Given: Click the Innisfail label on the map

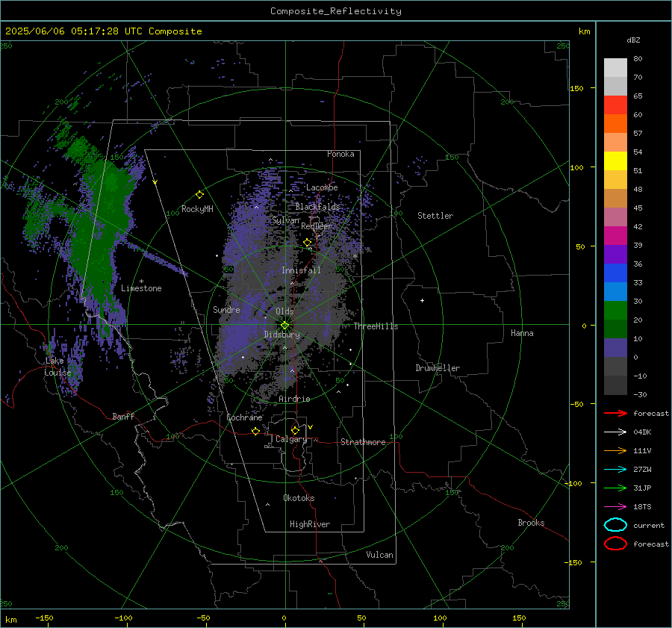Looking at the screenshot, I should [x=301, y=270].
